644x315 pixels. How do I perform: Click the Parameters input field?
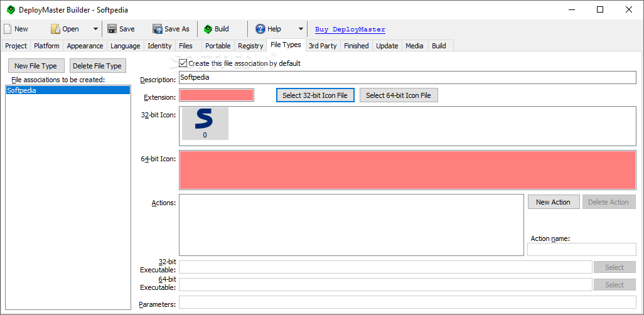tap(407, 302)
